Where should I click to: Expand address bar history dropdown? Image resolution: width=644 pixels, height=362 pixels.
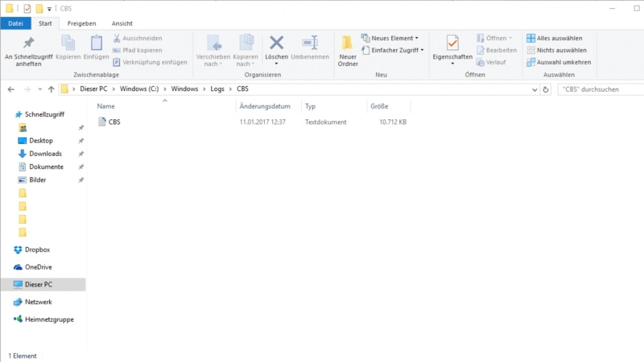[535, 90]
